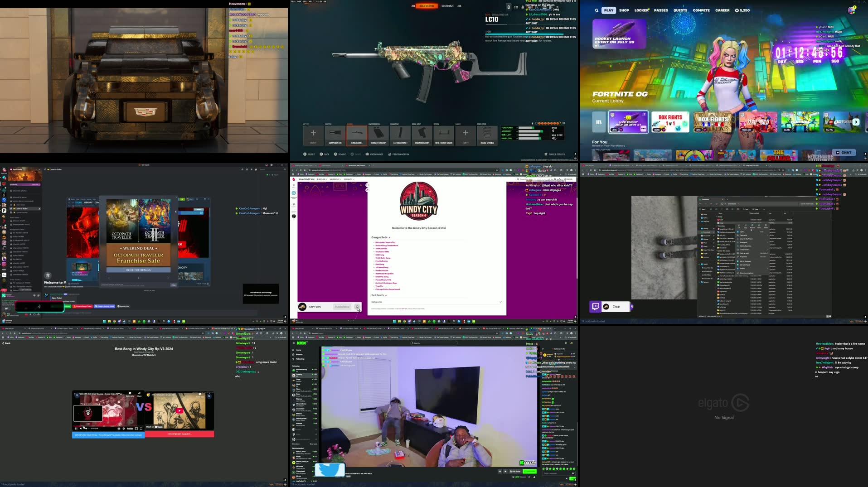Screen dimensions: 868x487
Task: Go to the QUESTS tab in Fortnite
Action: point(680,10)
